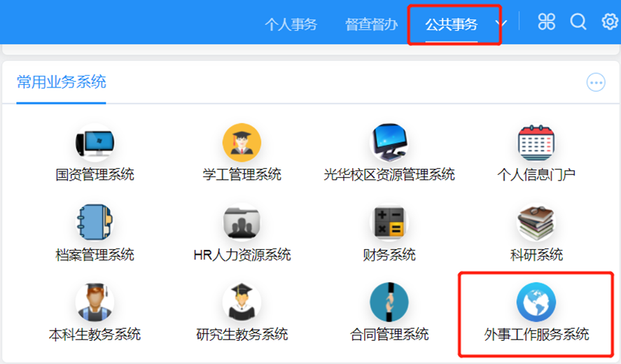Expand the chevron next to 公共事务
Screen dimensions: 621x364
501,24
